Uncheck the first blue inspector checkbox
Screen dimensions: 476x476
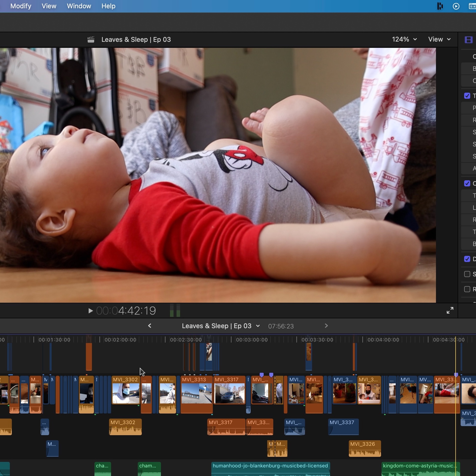pos(467,96)
